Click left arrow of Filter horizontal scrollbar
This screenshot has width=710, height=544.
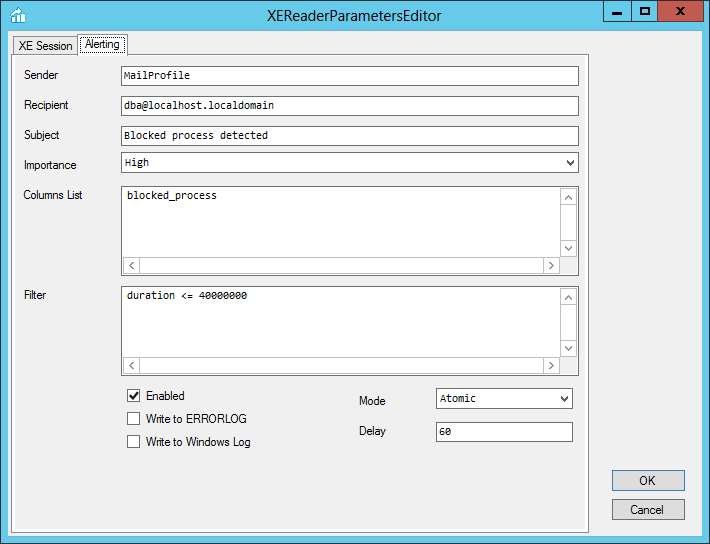click(x=131, y=366)
